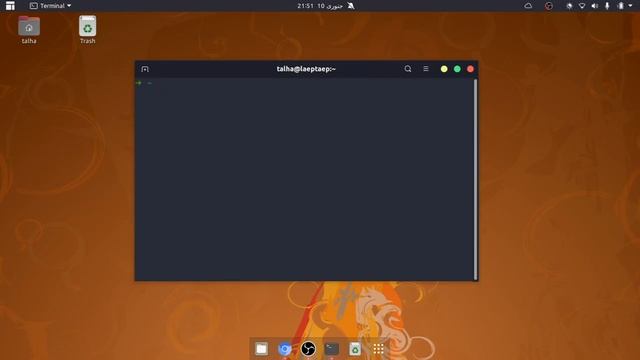Open the Terminal app menu in top bar
640x360 pixels.
(x=51, y=6)
